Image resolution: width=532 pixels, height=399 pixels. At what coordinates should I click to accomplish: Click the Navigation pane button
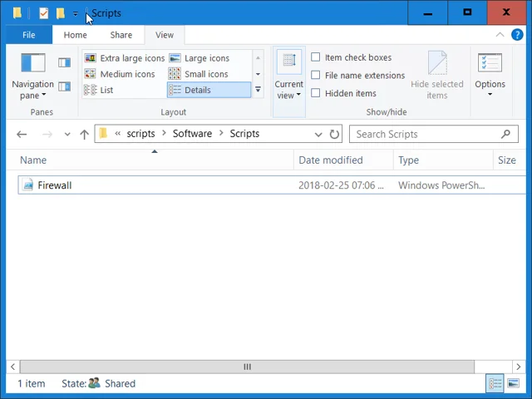pyautogui.click(x=33, y=76)
